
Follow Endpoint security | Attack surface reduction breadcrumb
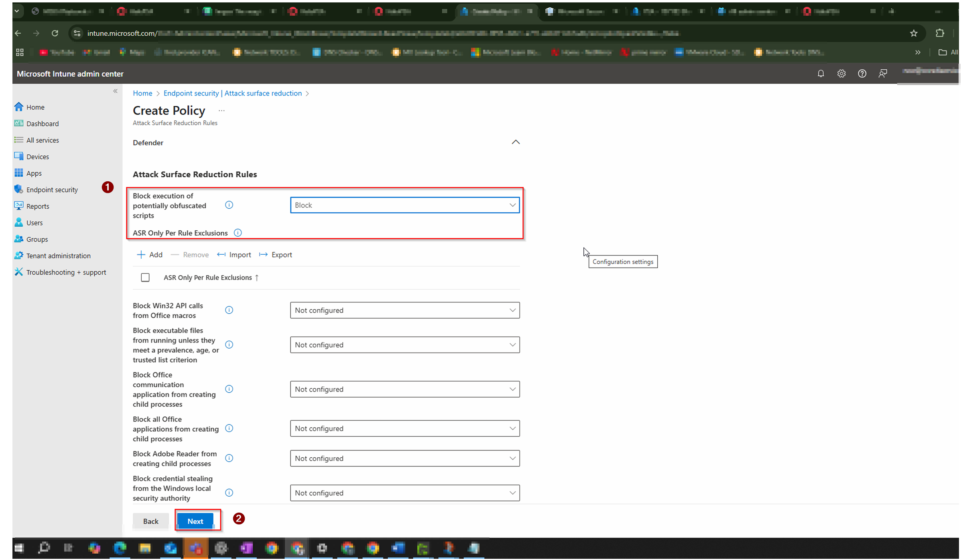click(233, 93)
